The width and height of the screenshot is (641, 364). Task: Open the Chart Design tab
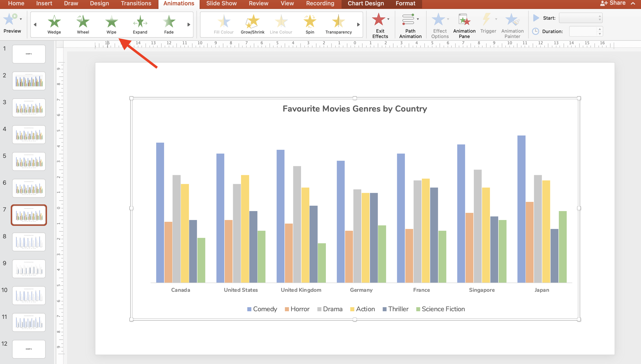[x=366, y=4]
